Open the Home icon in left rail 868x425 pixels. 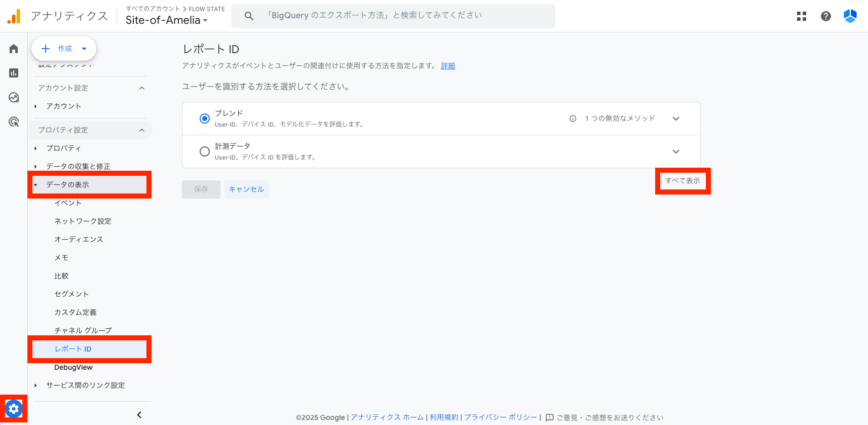(14, 49)
